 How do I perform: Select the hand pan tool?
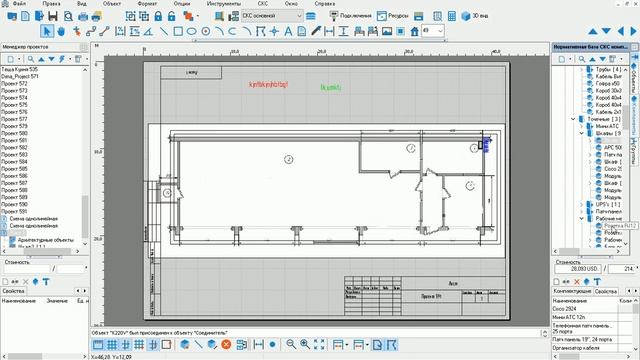tap(61, 31)
